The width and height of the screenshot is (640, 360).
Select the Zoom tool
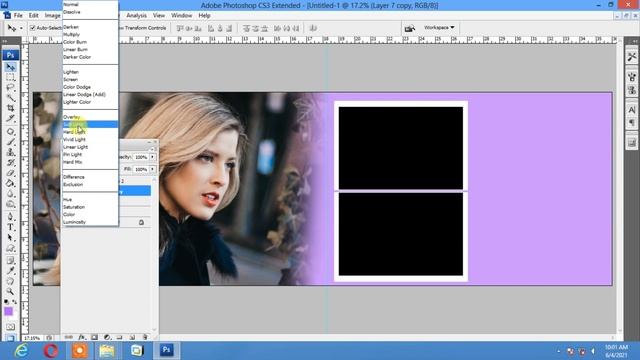tap(11, 291)
